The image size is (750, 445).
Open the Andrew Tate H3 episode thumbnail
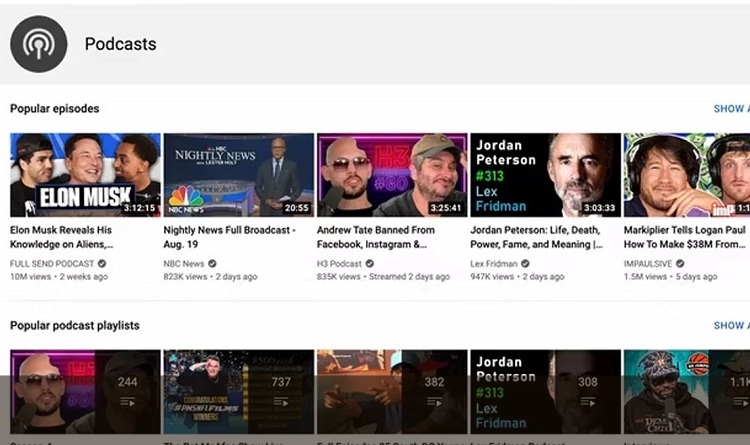point(392,175)
